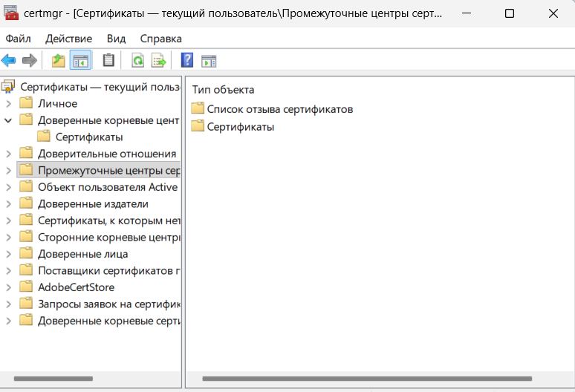The width and height of the screenshot is (575, 392).
Task: Open Help with the question mark icon
Action: [187, 60]
